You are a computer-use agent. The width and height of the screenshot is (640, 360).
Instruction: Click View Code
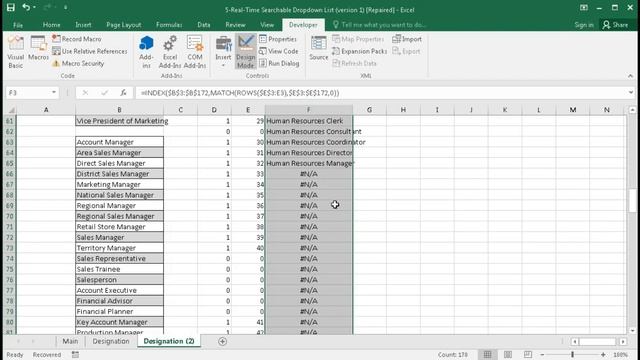279,51
